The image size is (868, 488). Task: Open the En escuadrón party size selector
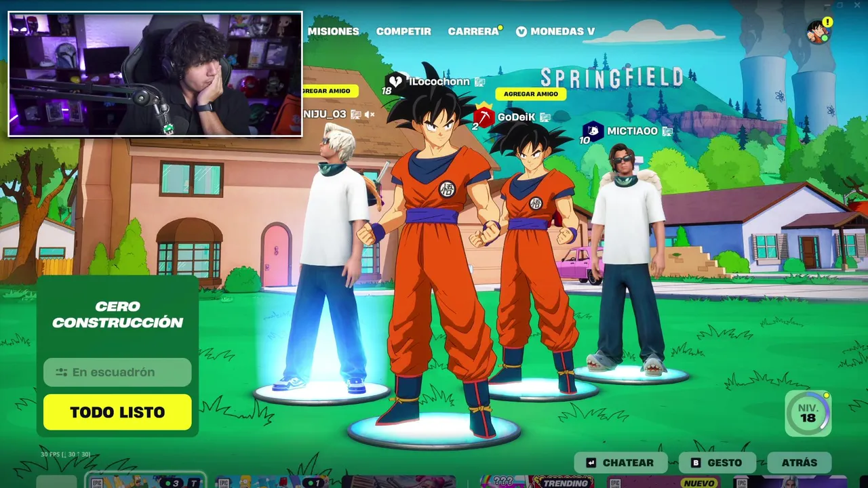click(117, 372)
